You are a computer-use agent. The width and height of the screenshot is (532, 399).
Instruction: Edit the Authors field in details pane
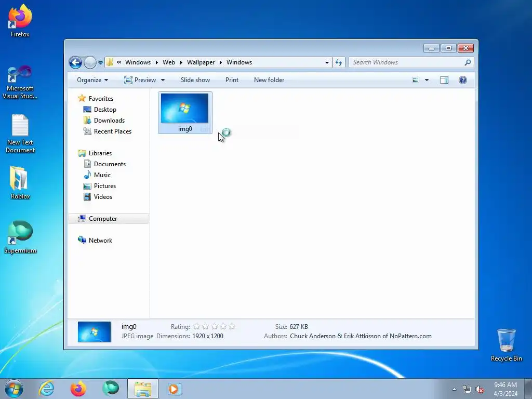coord(361,336)
